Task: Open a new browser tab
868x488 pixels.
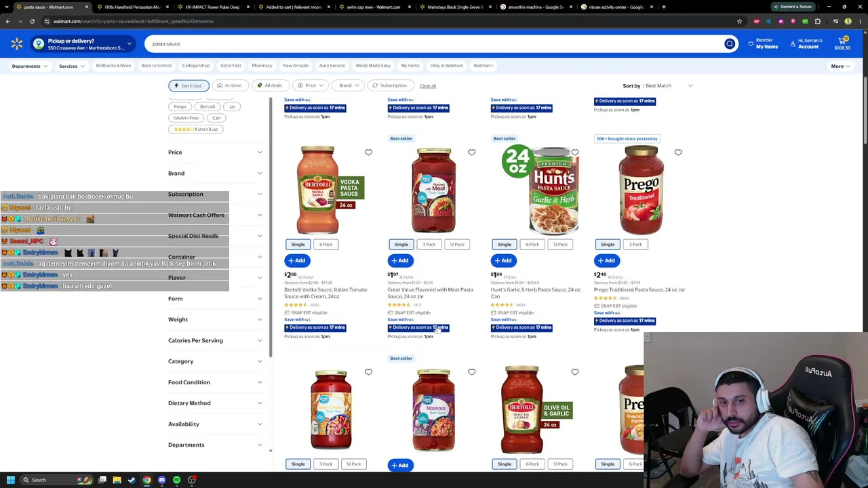Action: [x=663, y=7]
